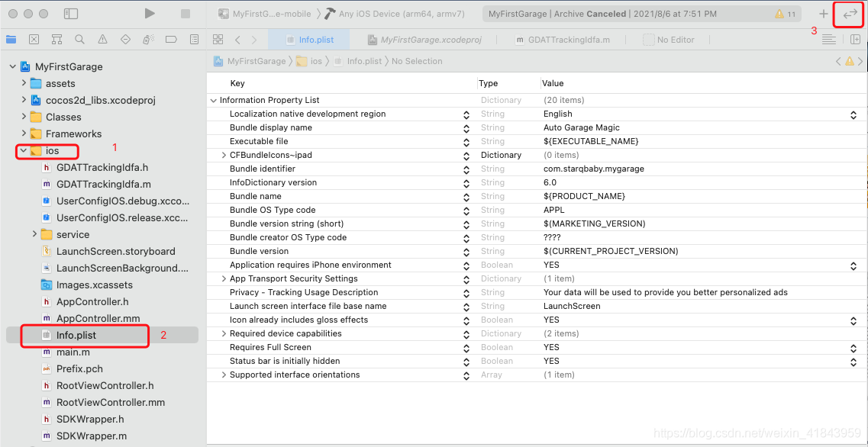Toggle the navigator sidebar visibility
Image resolution: width=868 pixels, height=447 pixels.
point(71,13)
